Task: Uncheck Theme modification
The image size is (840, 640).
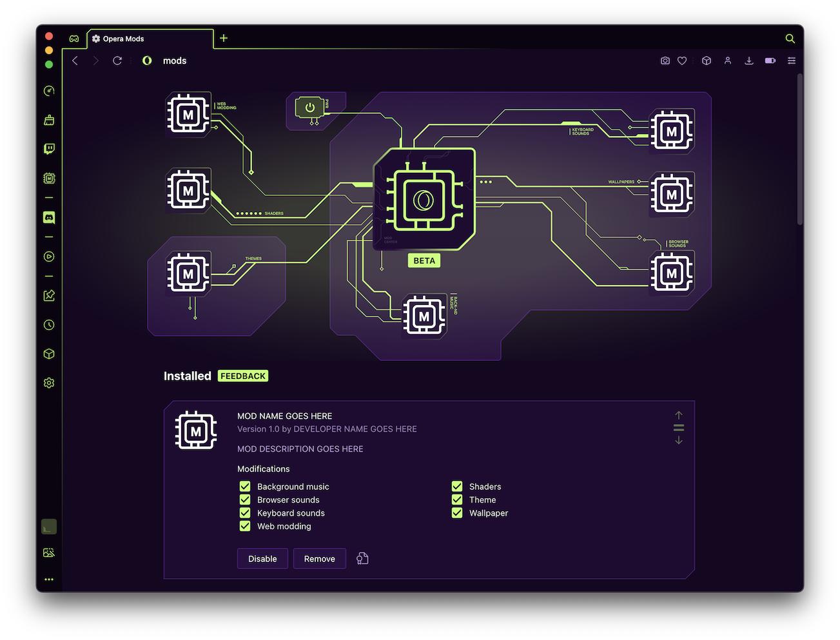Action: coord(457,499)
